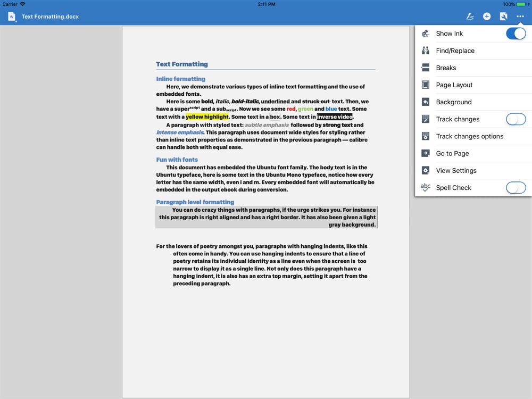Select Go to Page entry
Viewport: 532px width, 399px height.
tap(473, 153)
